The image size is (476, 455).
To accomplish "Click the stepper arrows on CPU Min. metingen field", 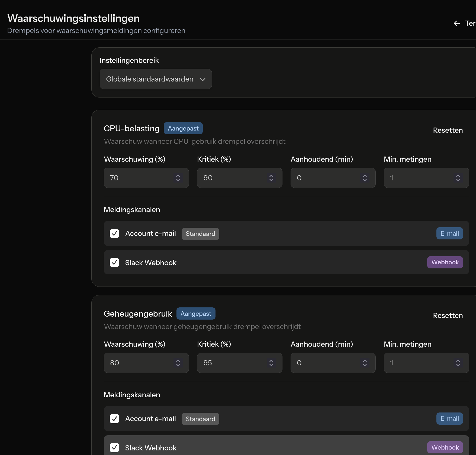I will coord(458,178).
